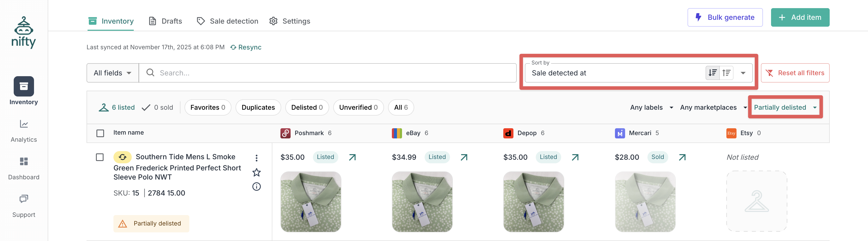Click the Bulk generate button
Image resolution: width=868 pixels, height=241 pixels.
click(725, 18)
